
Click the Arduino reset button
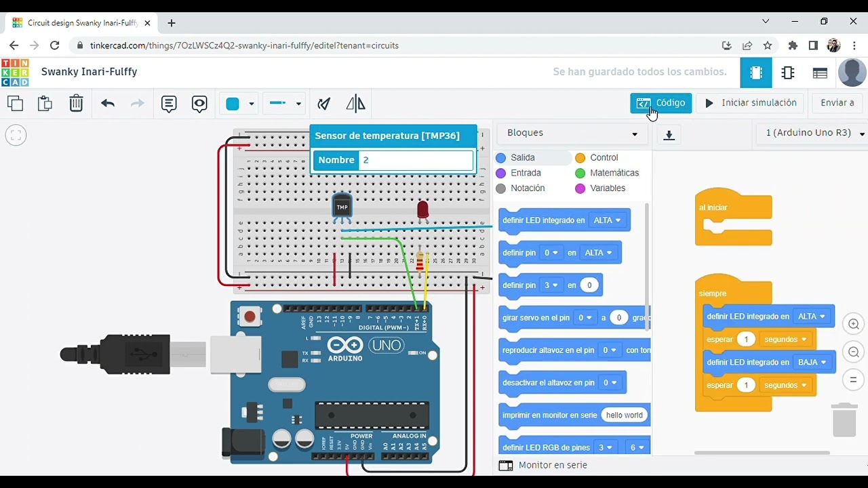[x=250, y=316]
